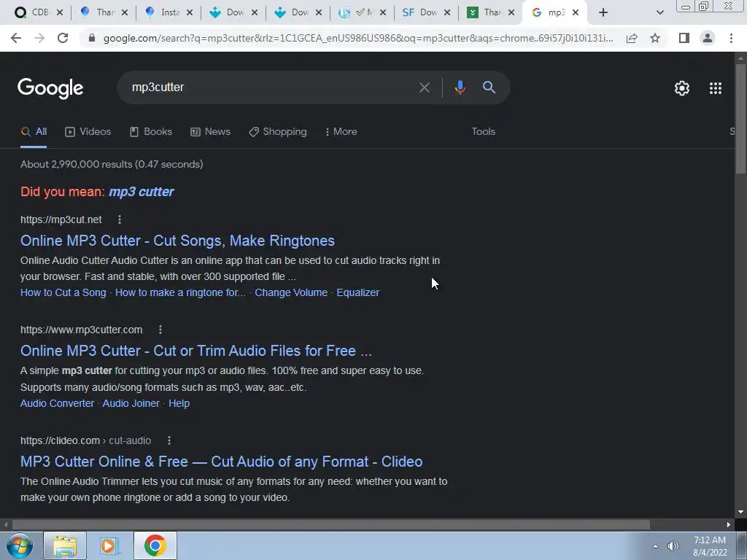Image resolution: width=747 pixels, height=560 pixels.
Task: Open 'Audio Converter' sitelink
Action: coord(57,403)
